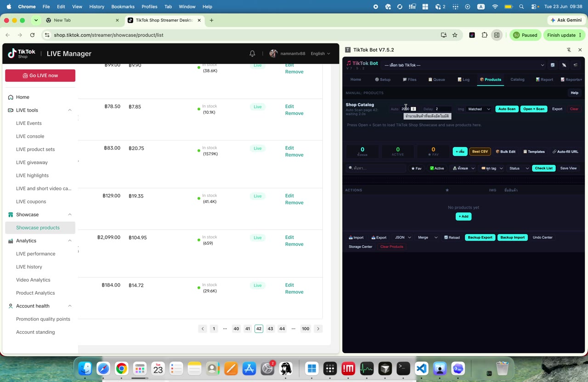
Task: Click the product search field in TikTok Bot
Action: coord(377,169)
